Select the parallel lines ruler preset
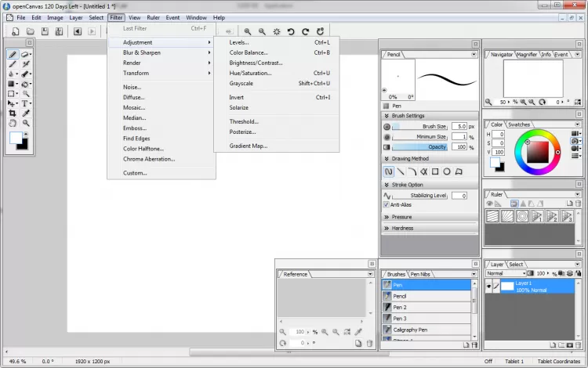The width and height of the screenshot is (588, 368). [492, 216]
